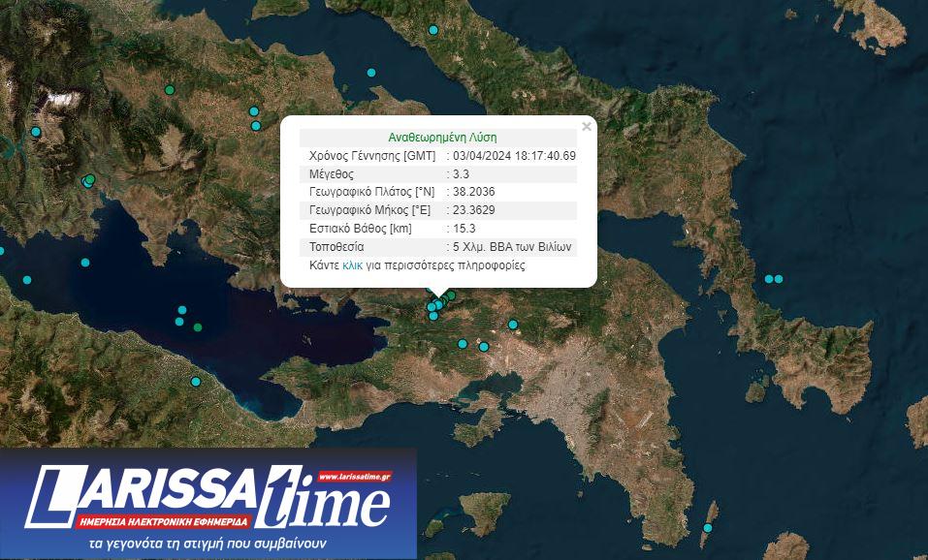Select the earthquake marker near the bottom-right island
Viewport: 928px width, 560px height.
708,528
